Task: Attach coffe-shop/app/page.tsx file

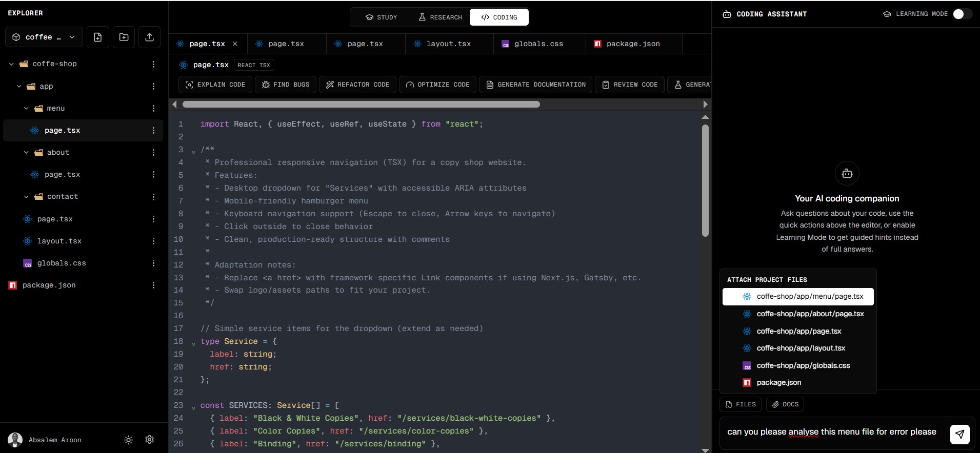Action: (x=798, y=331)
